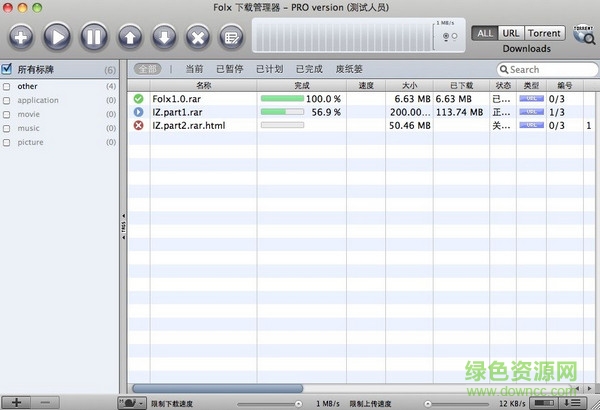Sort by the 编号 column header
Image resolution: width=600 pixels, height=410 pixels.
pos(565,85)
